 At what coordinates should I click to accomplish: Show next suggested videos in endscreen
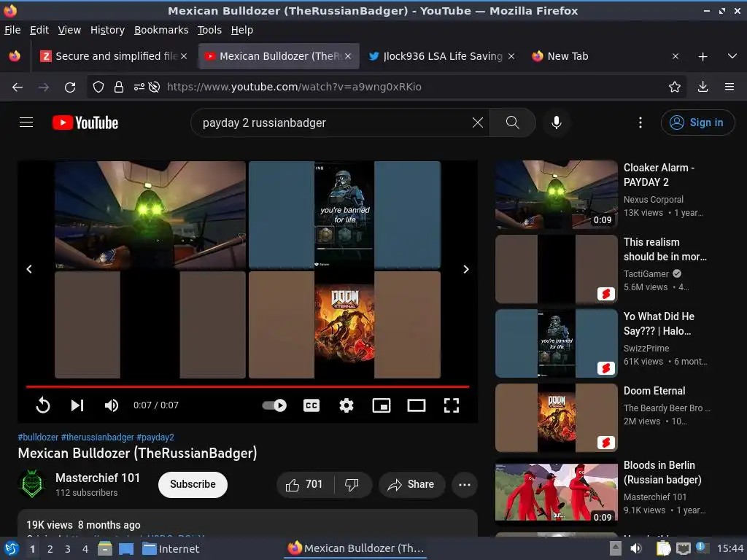point(466,269)
